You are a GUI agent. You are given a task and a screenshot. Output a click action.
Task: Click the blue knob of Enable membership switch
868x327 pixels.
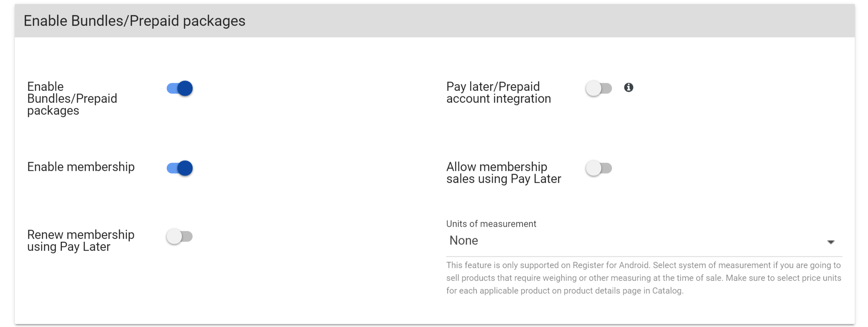[x=185, y=168]
